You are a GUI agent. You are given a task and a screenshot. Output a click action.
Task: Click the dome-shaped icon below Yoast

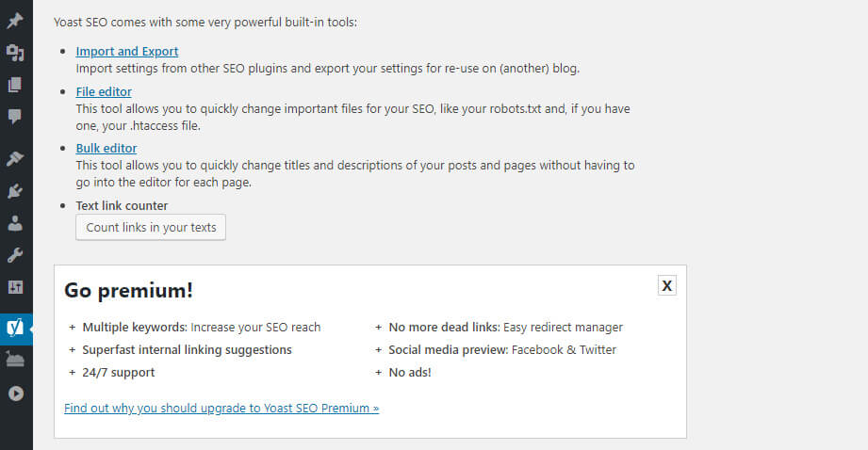pyautogui.click(x=15, y=361)
